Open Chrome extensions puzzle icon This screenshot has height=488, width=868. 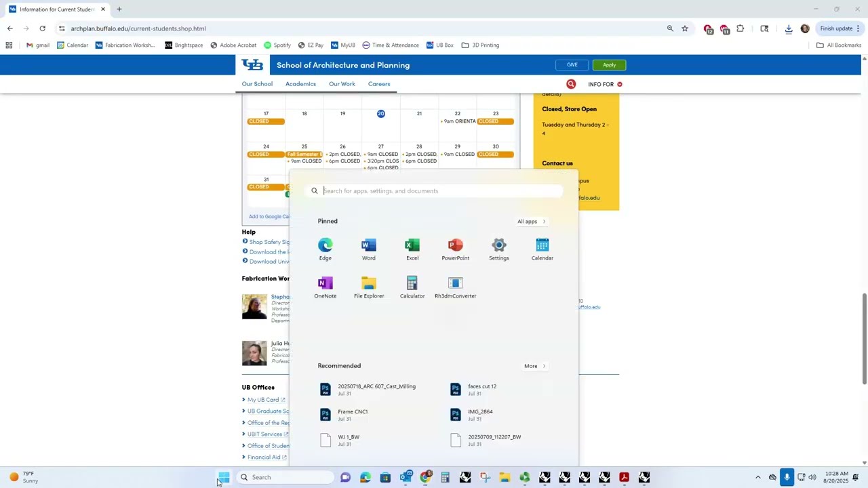tap(741, 28)
